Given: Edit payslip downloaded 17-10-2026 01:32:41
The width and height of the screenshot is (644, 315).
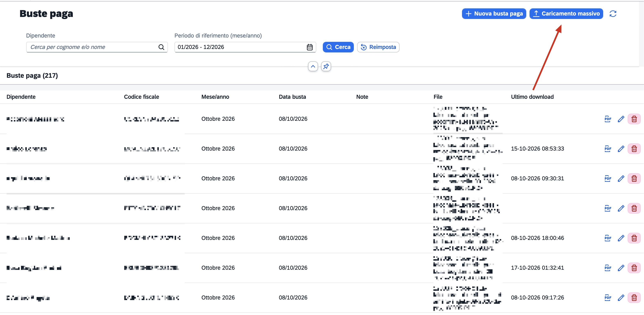Looking at the screenshot, I should 621,268.
